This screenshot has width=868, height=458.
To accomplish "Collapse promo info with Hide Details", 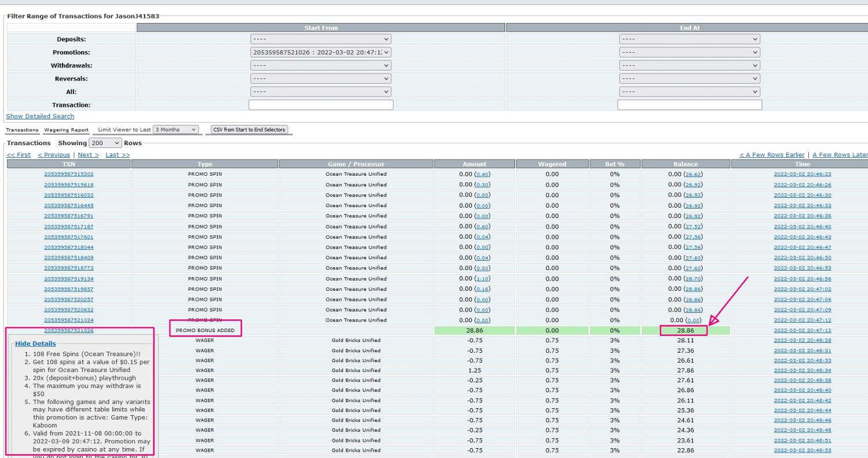I will (x=35, y=343).
